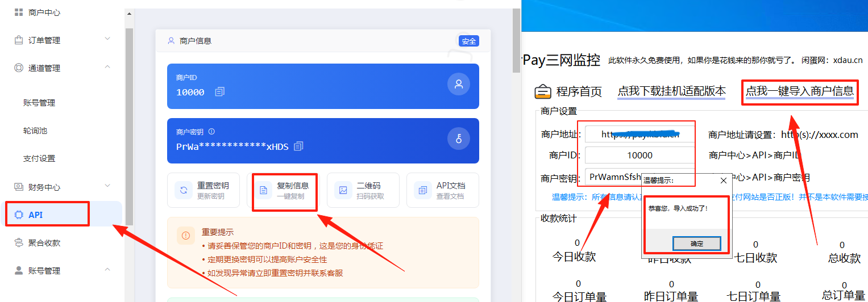Open 轮询池 submenu item
The height and width of the screenshot is (302, 868).
35,131
